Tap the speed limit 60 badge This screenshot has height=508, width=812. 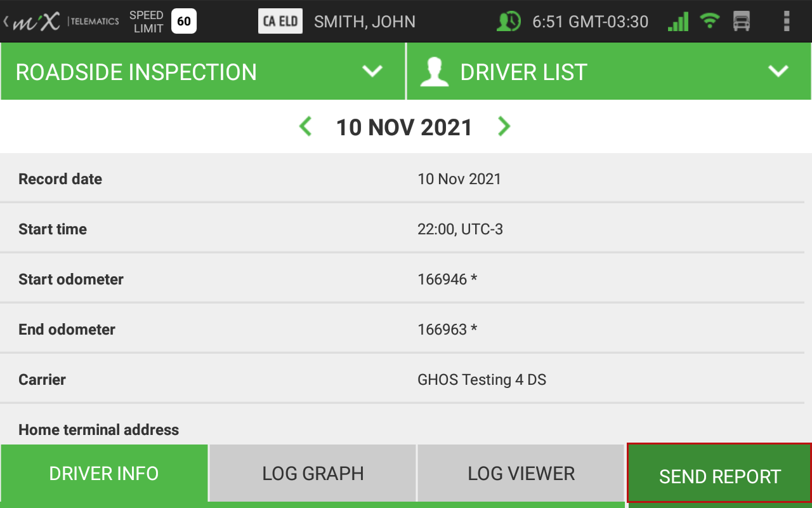pyautogui.click(x=184, y=22)
